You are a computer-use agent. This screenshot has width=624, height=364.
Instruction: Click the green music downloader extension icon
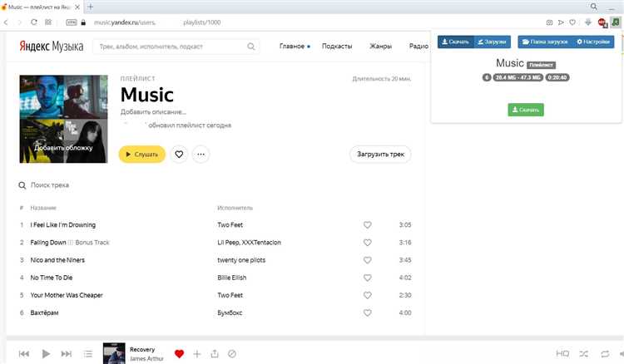616,22
